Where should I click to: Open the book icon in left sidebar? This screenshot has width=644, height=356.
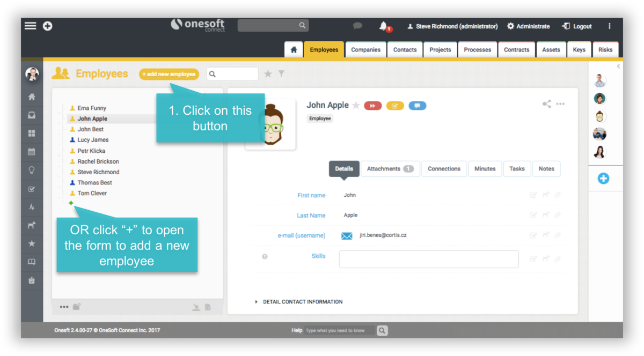(32, 262)
